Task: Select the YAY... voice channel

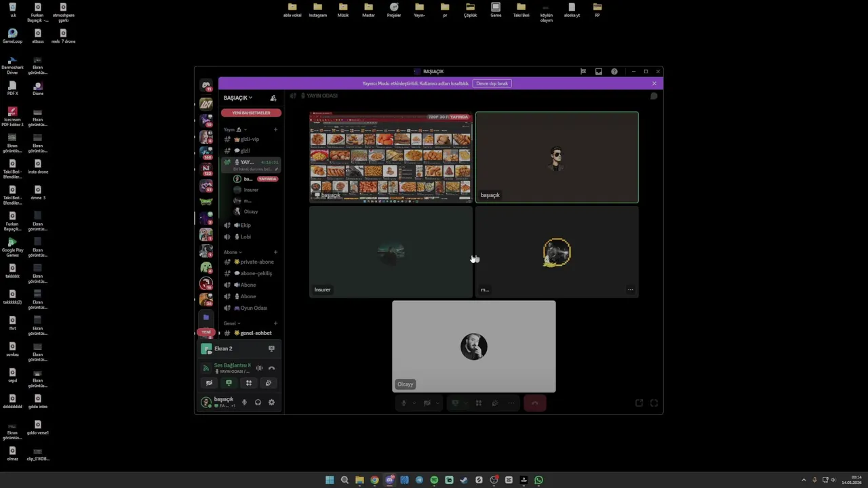Action: click(251, 165)
